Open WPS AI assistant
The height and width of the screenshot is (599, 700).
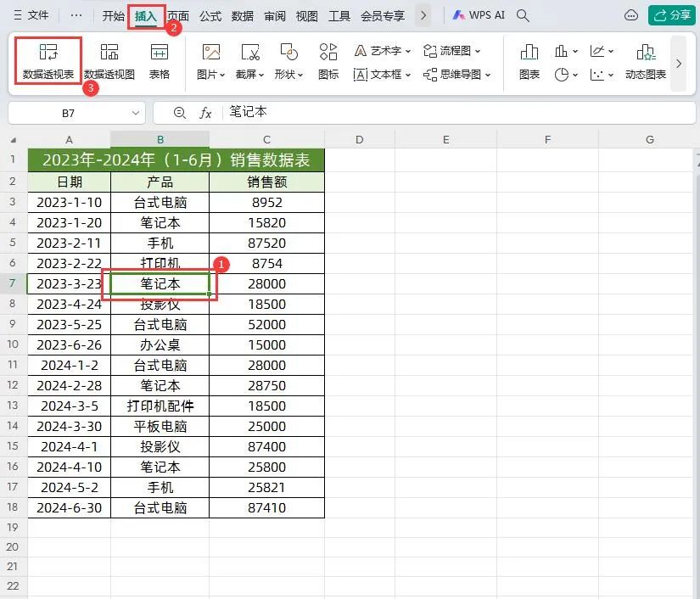(x=479, y=14)
